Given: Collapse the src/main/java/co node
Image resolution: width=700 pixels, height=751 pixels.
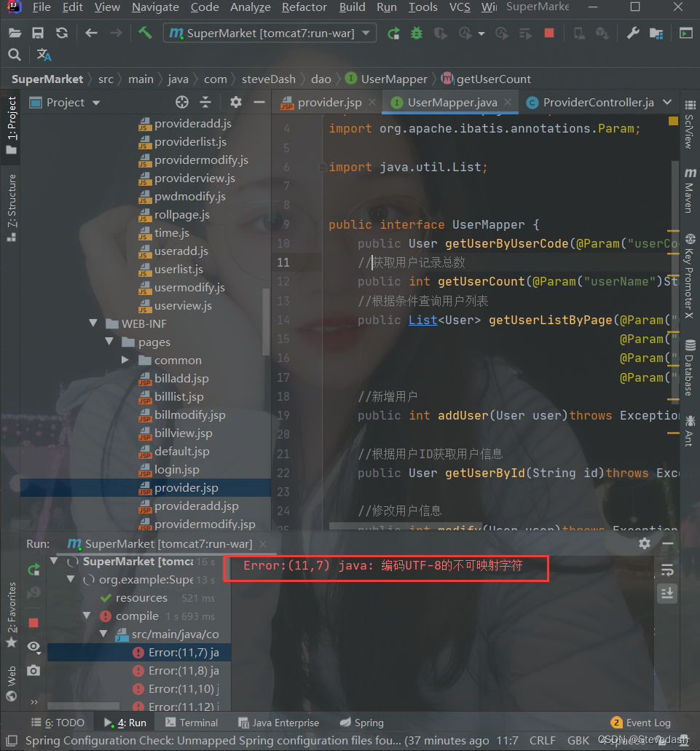Looking at the screenshot, I should click(x=103, y=634).
